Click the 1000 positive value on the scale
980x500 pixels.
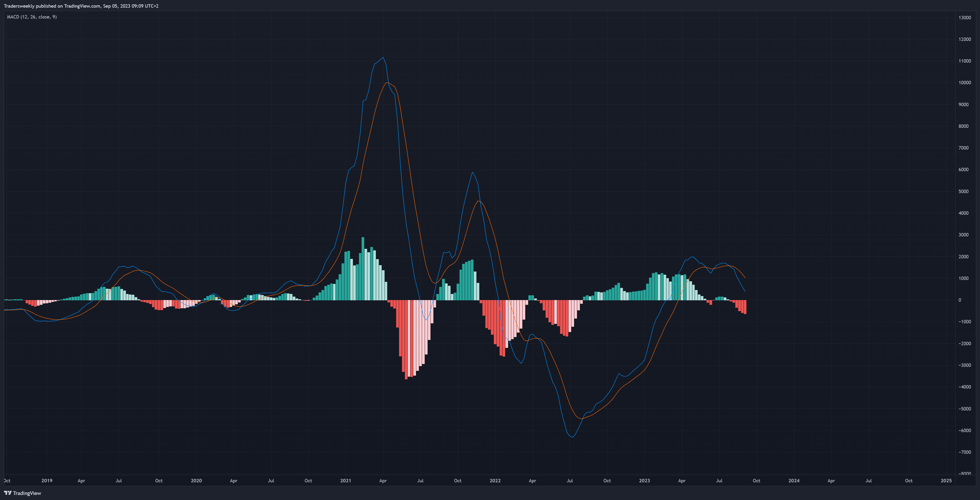[964, 278]
